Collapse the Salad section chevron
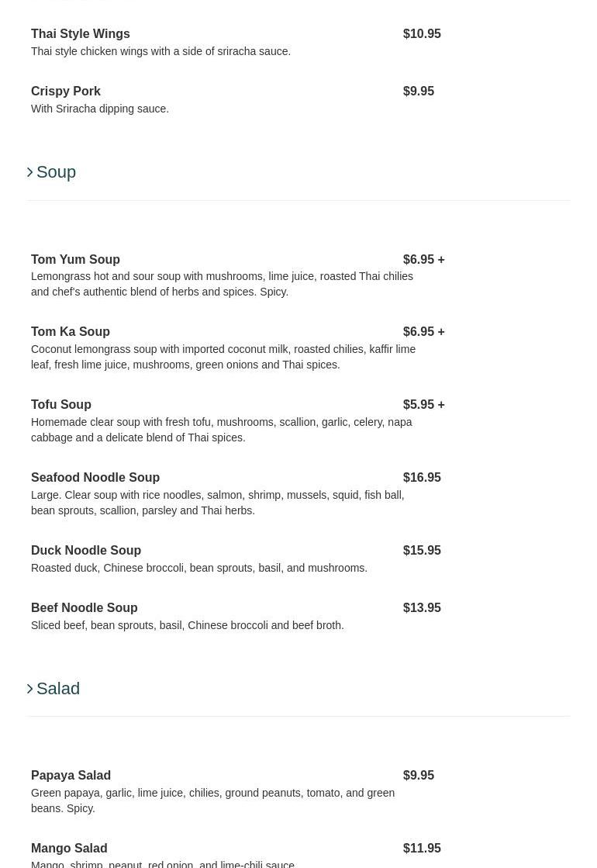This screenshot has height=868, width=597. tap(30, 689)
